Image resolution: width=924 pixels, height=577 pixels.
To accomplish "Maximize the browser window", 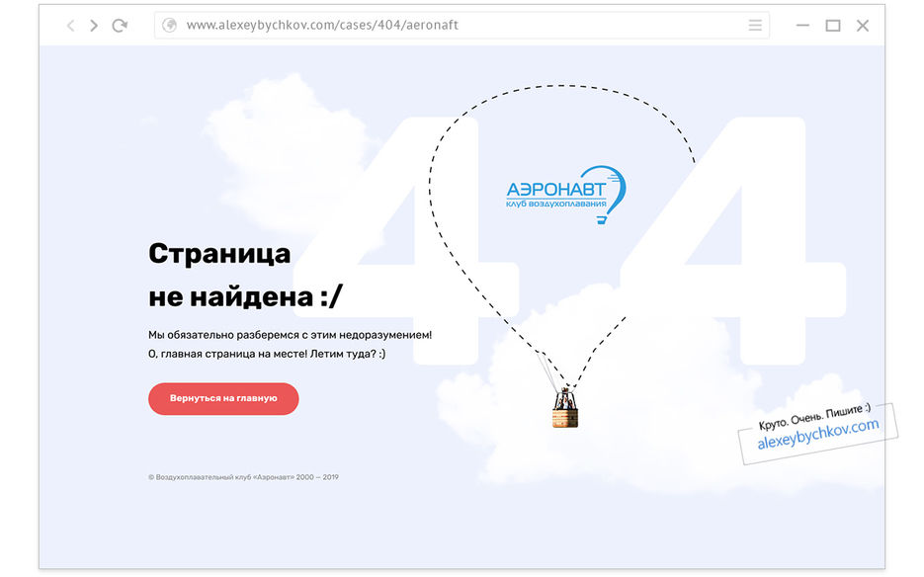I will tap(833, 26).
